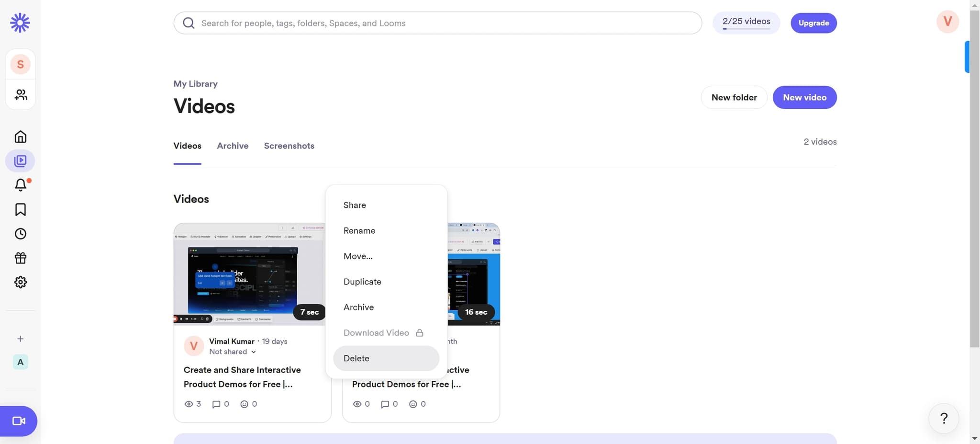This screenshot has height=444, width=980.
Task: Open the invite teammates people icon
Action: coord(20,95)
